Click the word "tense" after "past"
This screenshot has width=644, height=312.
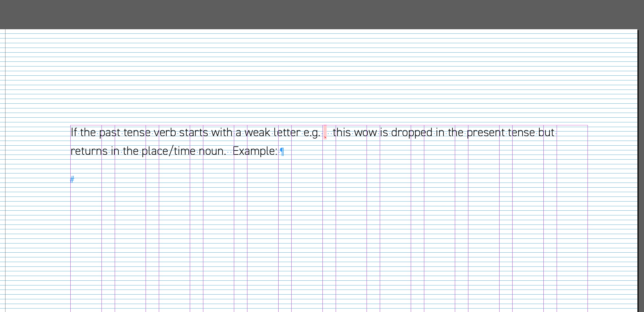click(x=137, y=132)
